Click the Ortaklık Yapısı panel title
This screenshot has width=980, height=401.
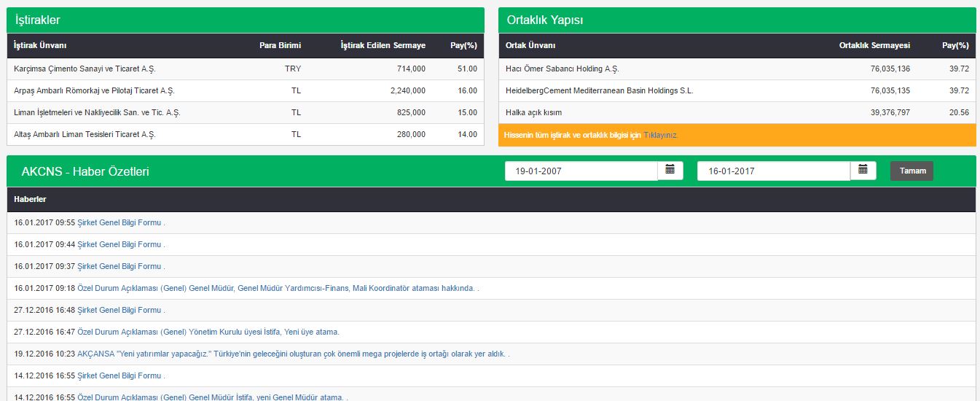544,20
